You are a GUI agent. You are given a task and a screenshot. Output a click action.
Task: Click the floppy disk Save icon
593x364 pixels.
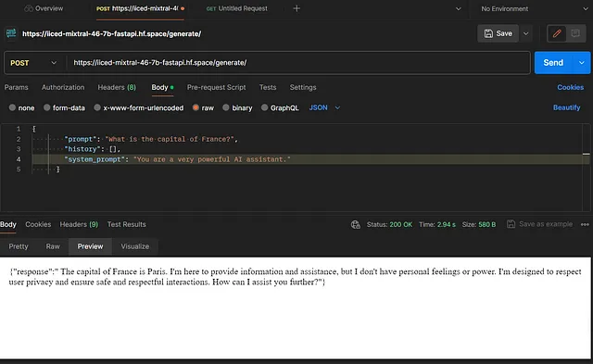(x=488, y=33)
